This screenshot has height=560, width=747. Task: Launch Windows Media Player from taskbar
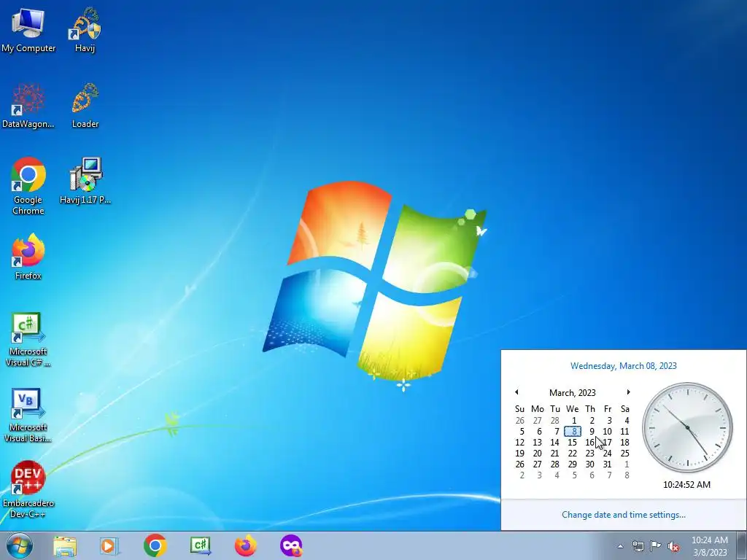(x=109, y=545)
